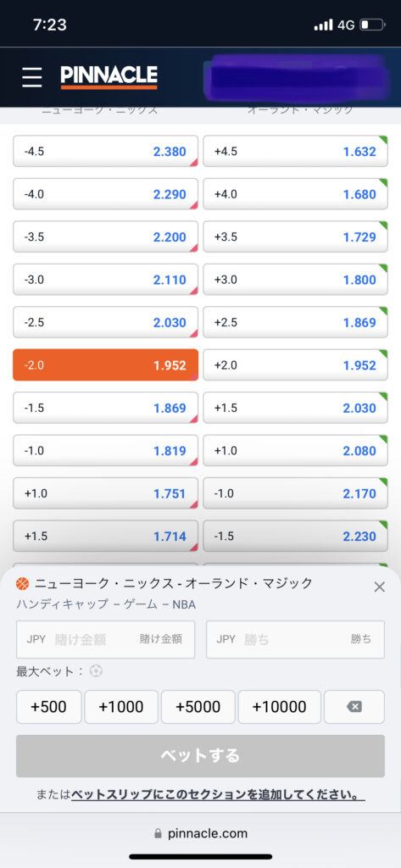Click the add to bet slip link
This screenshot has height=868, width=401.
click(x=218, y=795)
